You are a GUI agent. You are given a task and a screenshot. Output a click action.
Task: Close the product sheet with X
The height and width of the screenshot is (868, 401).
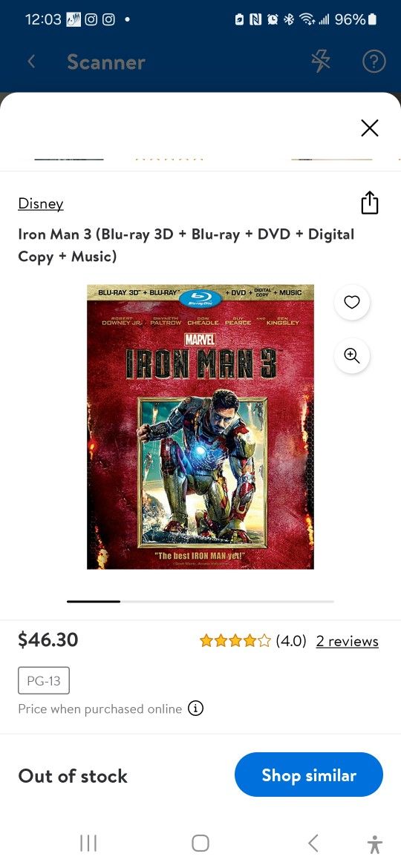[x=369, y=128]
